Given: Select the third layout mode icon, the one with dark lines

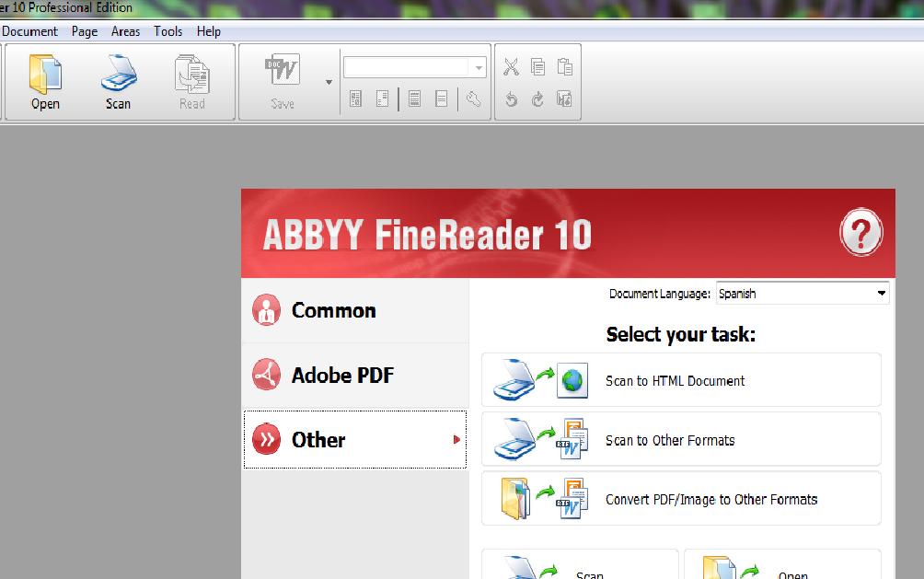Looking at the screenshot, I should 414,99.
